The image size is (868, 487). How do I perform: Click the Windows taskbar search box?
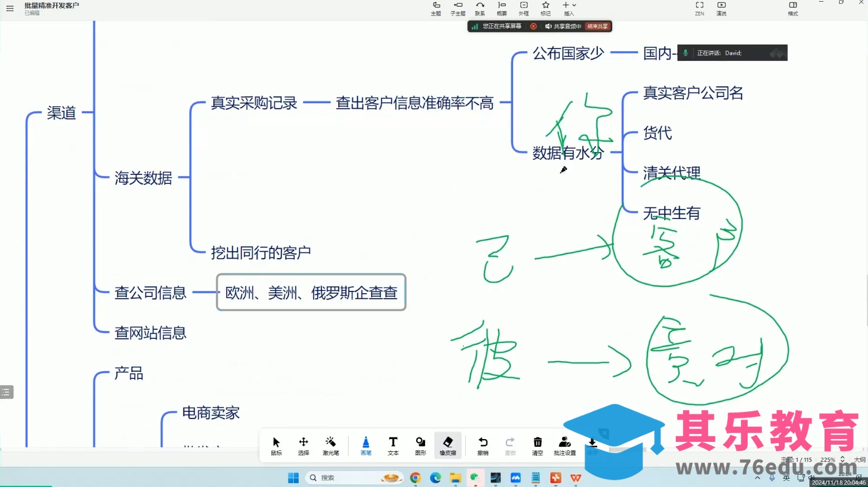(x=345, y=478)
